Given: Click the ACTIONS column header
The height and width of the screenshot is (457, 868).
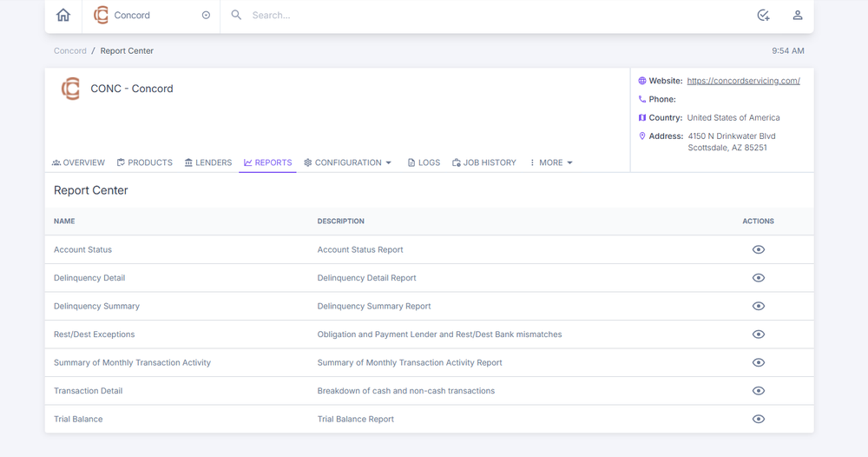Looking at the screenshot, I should [759, 221].
